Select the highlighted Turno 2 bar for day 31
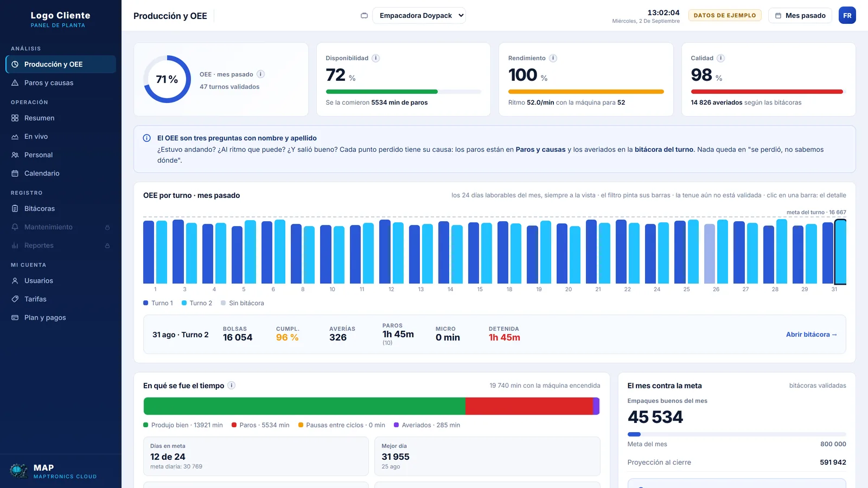 point(840,252)
